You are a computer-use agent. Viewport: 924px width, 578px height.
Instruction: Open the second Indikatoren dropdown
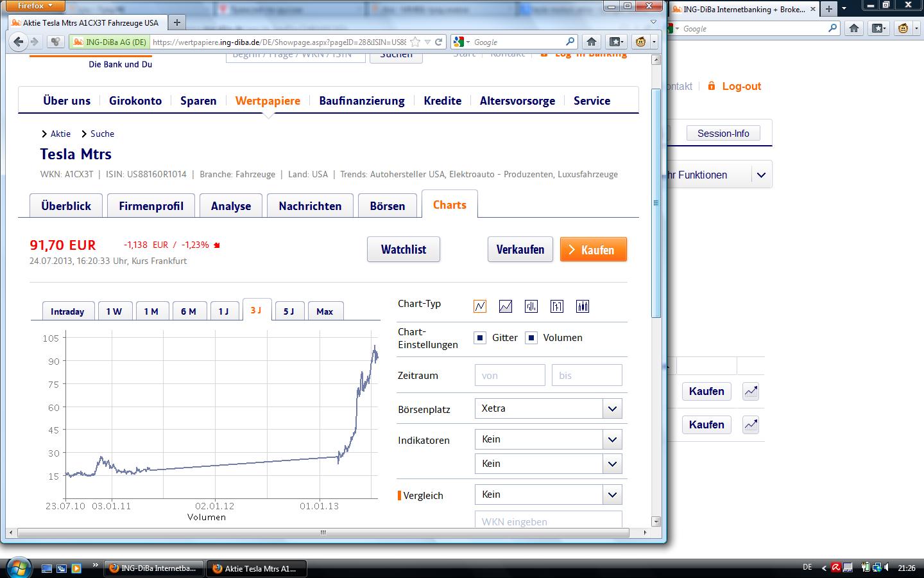(x=548, y=464)
